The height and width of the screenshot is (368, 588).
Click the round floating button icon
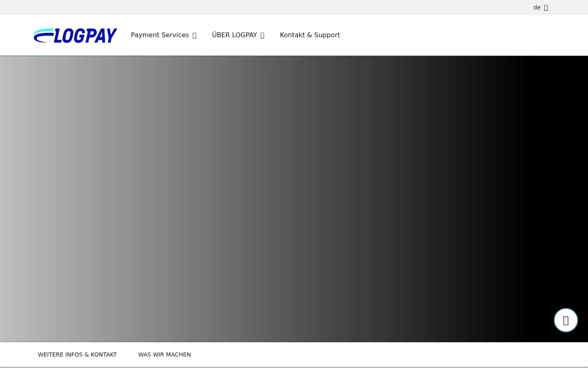tap(566, 320)
